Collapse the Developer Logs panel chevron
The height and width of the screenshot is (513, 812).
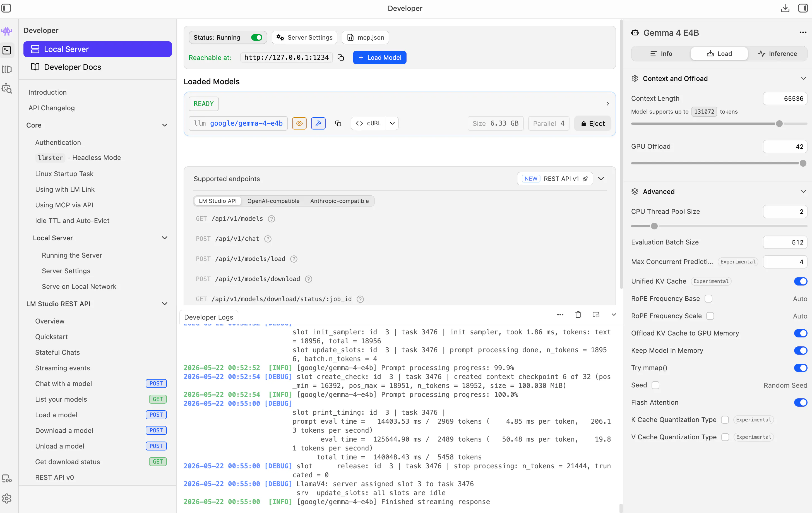point(614,315)
